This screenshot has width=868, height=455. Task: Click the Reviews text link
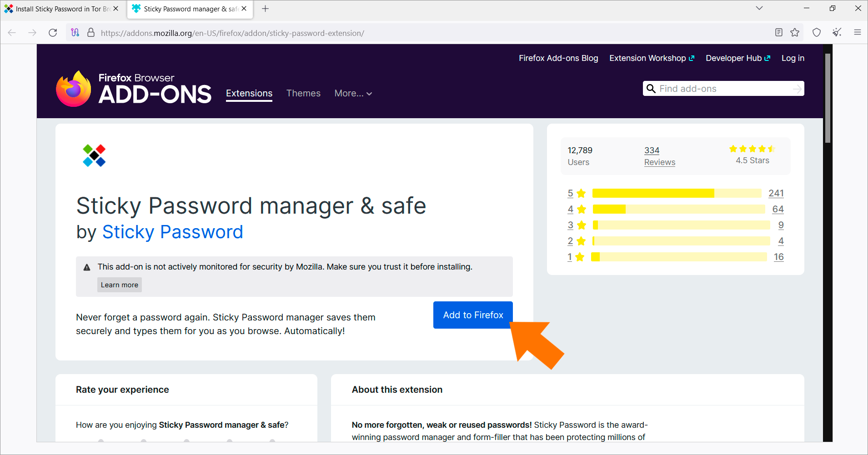[x=660, y=162]
